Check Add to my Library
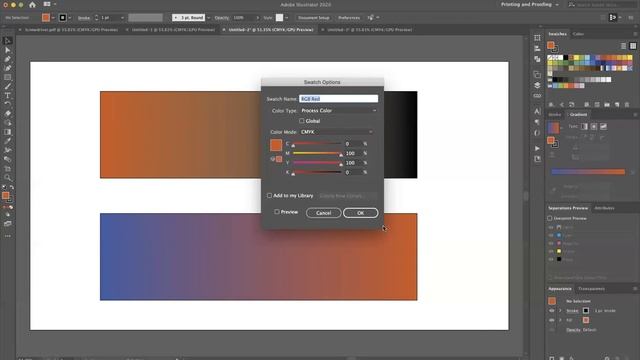This screenshot has height=360, width=640. (x=269, y=196)
